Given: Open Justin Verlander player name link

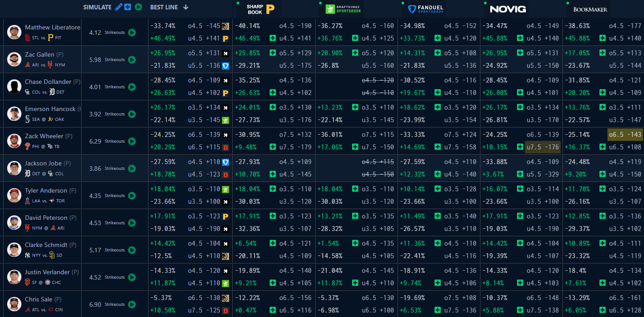Looking at the screenshot, I should point(47,272).
